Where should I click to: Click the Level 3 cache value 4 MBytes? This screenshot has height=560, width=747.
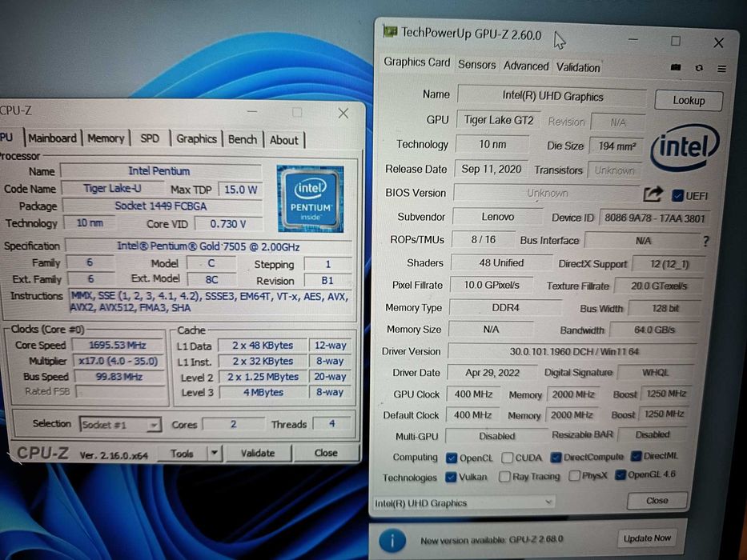[x=263, y=392]
